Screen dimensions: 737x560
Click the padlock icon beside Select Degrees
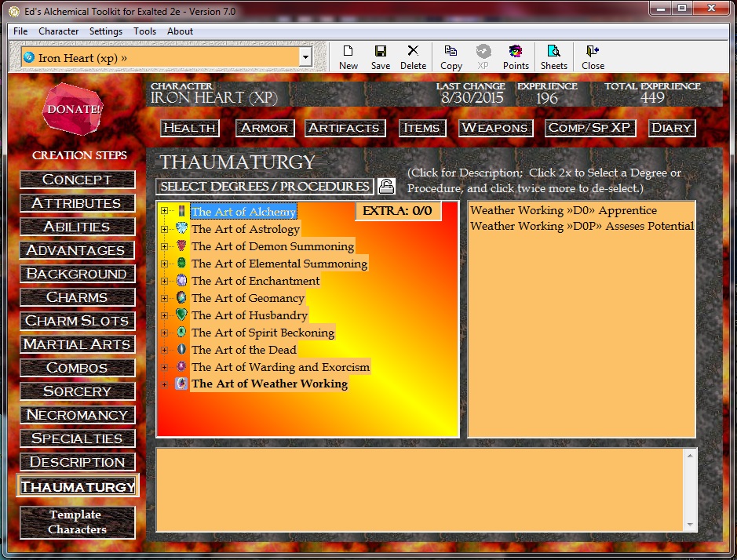tap(386, 186)
